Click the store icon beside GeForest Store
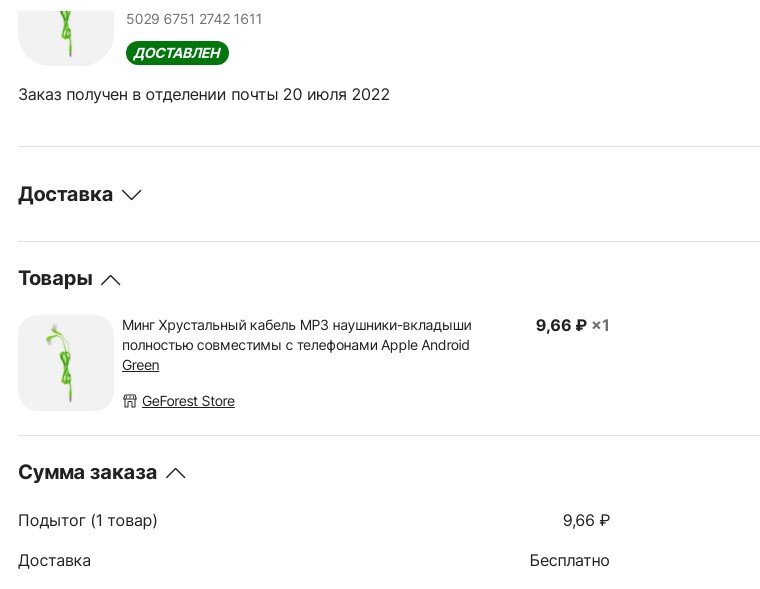Viewport: 760px width, 589px height. [x=129, y=401]
